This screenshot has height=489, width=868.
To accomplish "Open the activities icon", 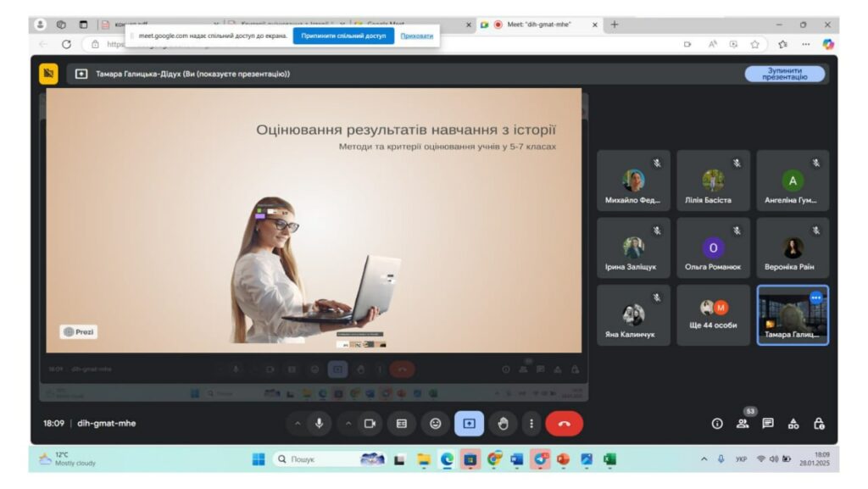I will [x=793, y=424].
